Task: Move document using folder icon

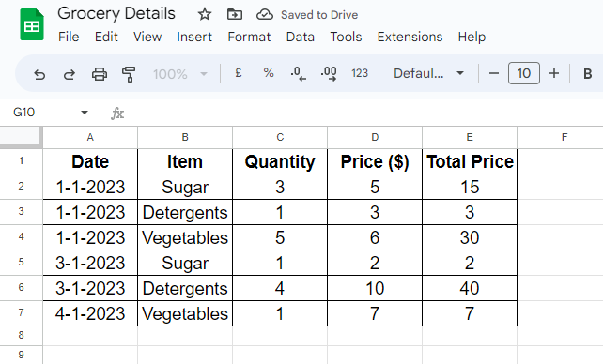Action: (x=234, y=15)
